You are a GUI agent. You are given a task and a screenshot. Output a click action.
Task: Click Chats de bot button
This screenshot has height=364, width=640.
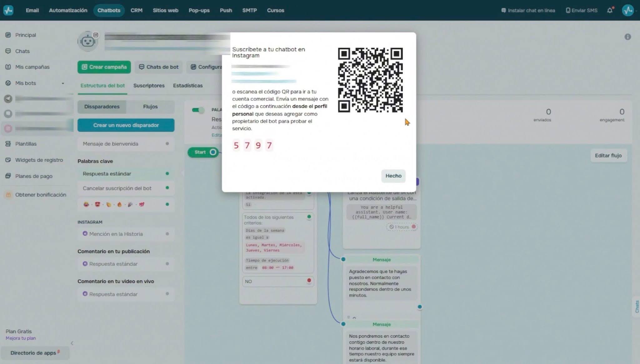(x=159, y=67)
